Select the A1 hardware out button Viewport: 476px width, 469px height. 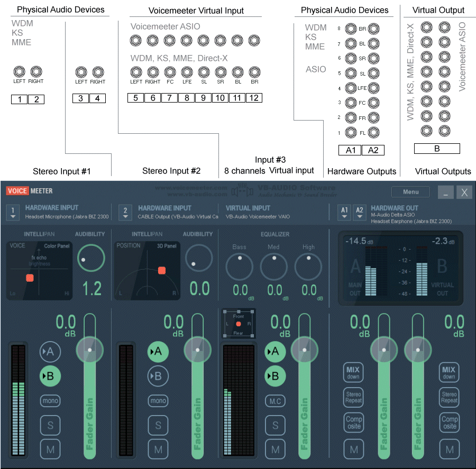[344, 211]
